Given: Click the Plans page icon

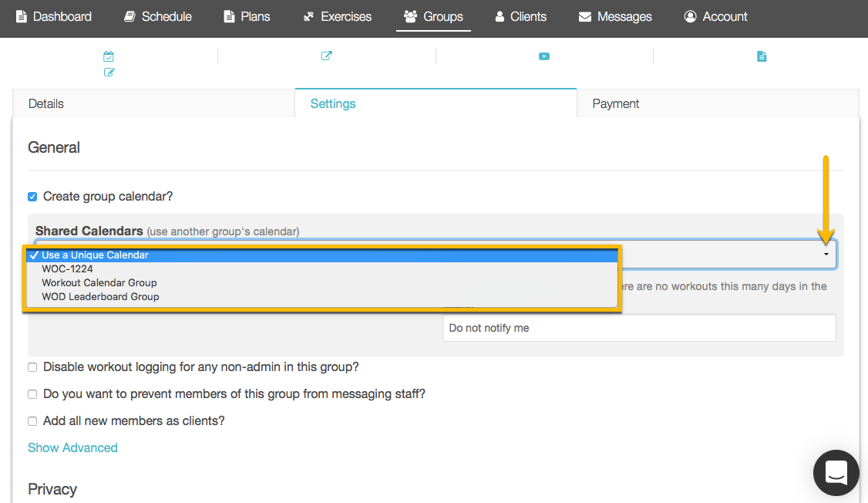Looking at the screenshot, I should [x=229, y=17].
